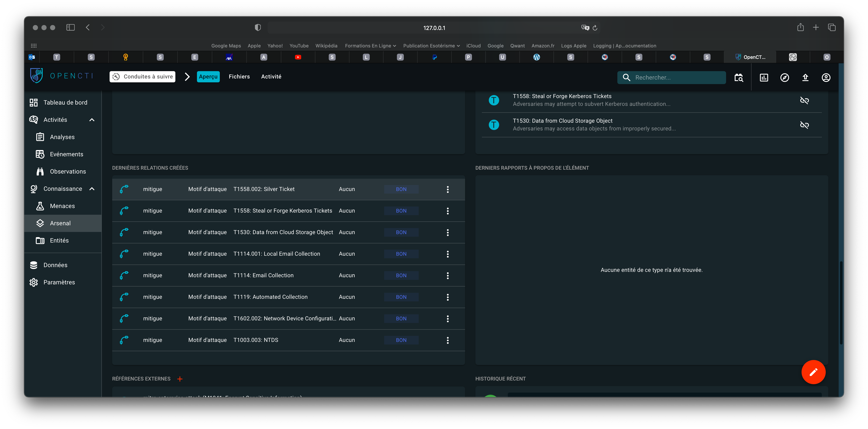Add a new external reference
This screenshot has width=868, height=429.
[x=180, y=379]
